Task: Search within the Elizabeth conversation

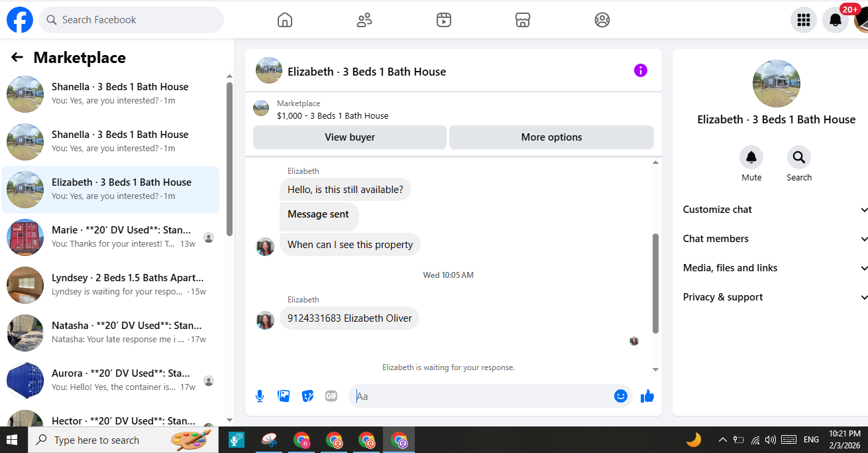Action: (x=799, y=157)
